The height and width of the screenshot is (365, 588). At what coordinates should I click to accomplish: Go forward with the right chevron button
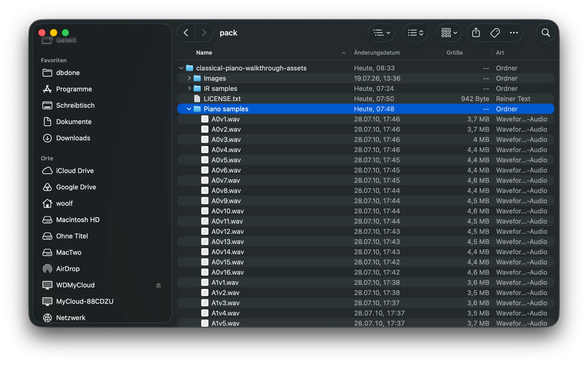(x=204, y=33)
